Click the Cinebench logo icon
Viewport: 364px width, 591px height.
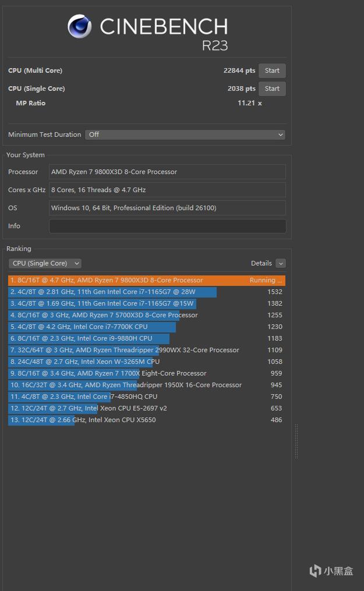click(x=80, y=26)
